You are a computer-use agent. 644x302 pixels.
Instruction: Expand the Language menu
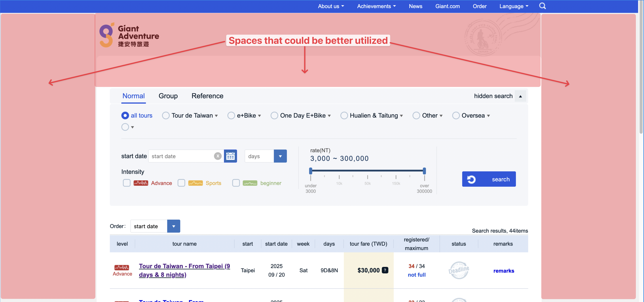coord(514,6)
